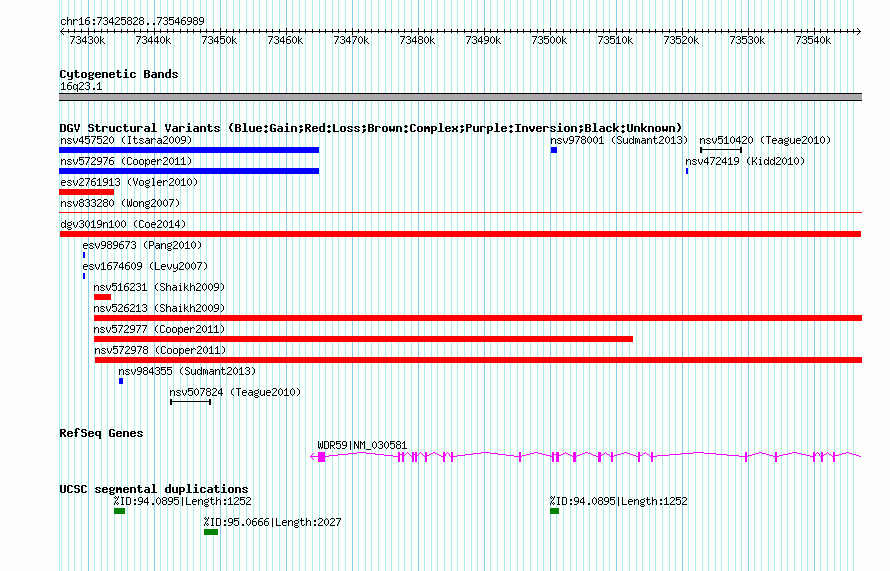Click the green duplication box near 73500k
This screenshot has height=571, width=890.
555,511
